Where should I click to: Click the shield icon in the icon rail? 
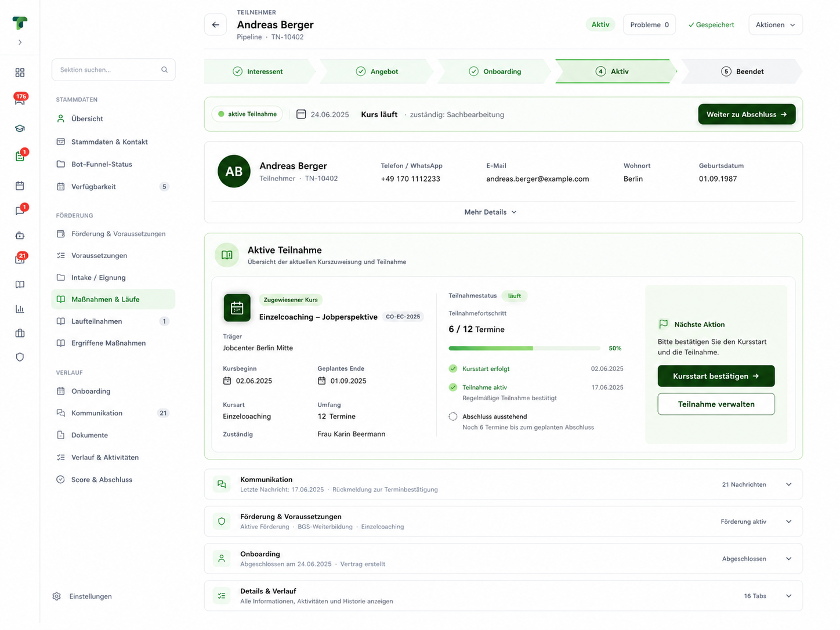coord(20,357)
